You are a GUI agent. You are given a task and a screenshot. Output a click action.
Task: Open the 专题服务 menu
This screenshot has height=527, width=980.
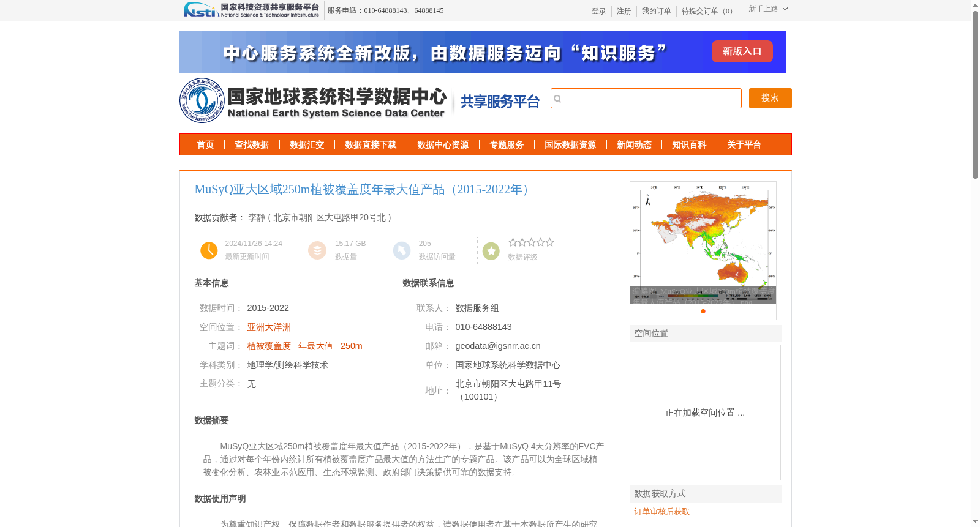pyautogui.click(x=507, y=144)
